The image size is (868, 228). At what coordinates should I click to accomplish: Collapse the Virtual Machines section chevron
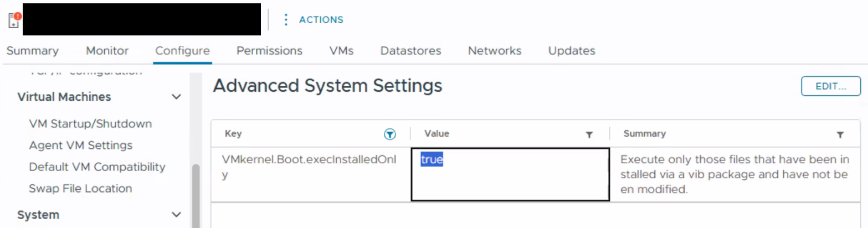[x=176, y=97]
